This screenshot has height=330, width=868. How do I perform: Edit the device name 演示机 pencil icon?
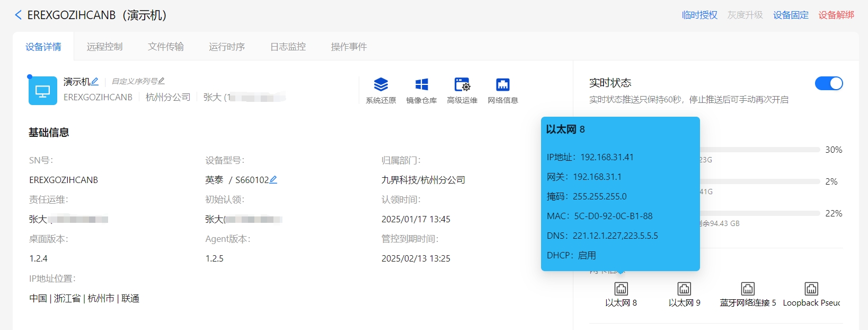95,81
